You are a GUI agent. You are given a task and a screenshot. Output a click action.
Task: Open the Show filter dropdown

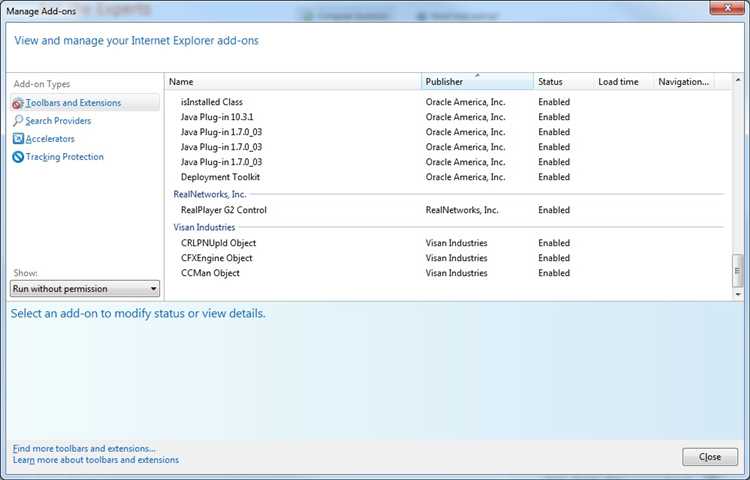coord(85,289)
